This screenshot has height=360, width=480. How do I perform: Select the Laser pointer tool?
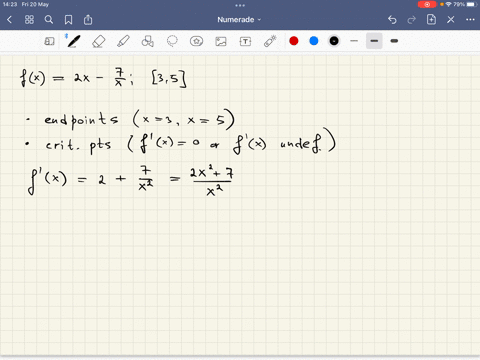pos(270,41)
